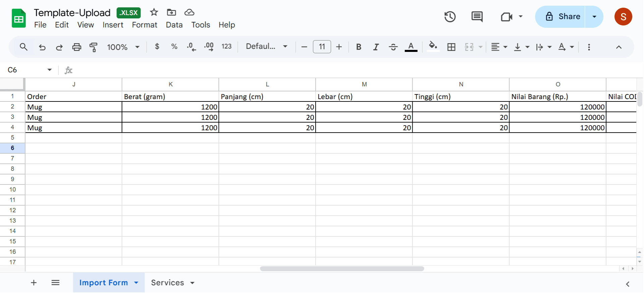This screenshot has height=293, width=644.
Task: Open the Format menu
Action: click(x=144, y=25)
